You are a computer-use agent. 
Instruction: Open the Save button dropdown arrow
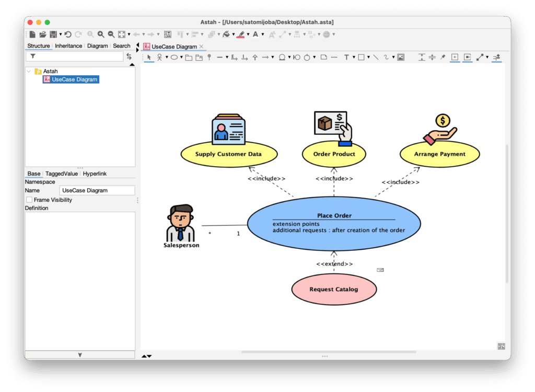[x=60, y=34]
